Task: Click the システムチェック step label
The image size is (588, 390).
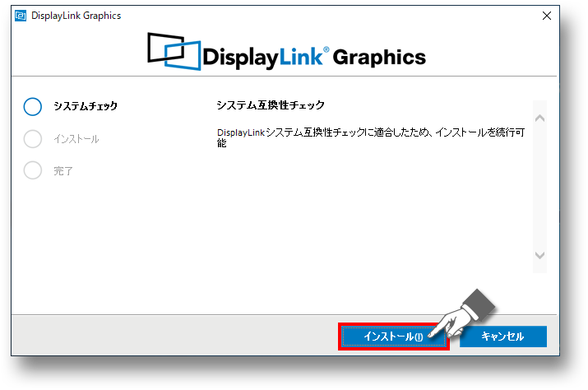Action: pyautogui.click(x=86, y=106)
